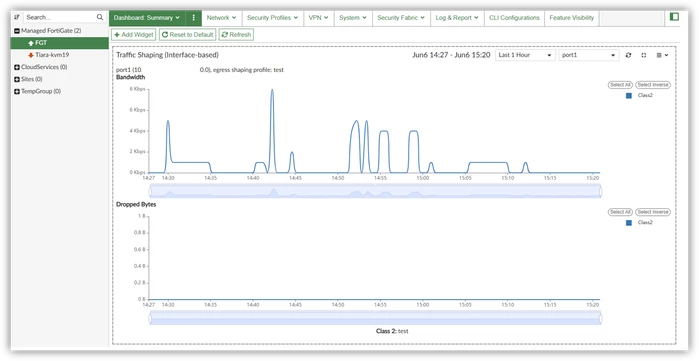The width and height of the screenshot is (699, 361).
Task: Click the sort icon beside the search box
Action: point(17,17)
